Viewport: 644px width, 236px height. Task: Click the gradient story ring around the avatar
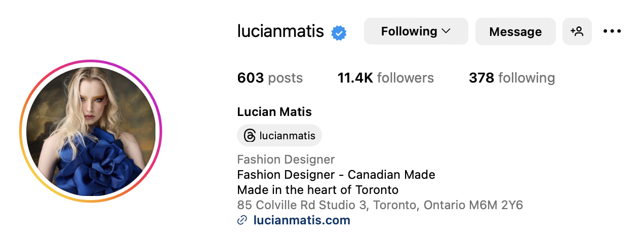coord(91,62)
